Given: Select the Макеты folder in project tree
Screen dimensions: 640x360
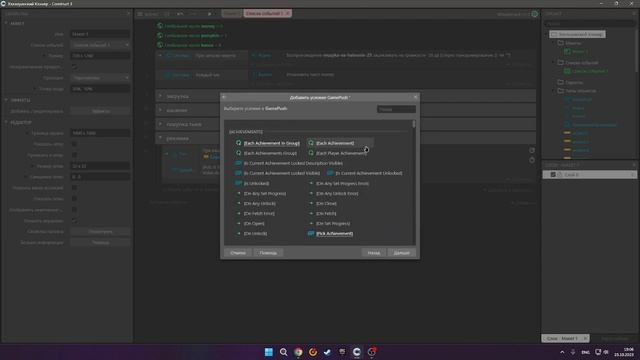Looking at the screenshot, I should click(569, 43).
